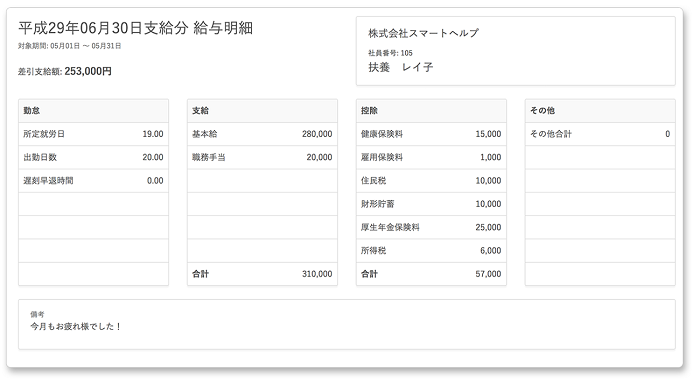Click the 20.00 attendance days value
The image size is (693, 380).
(153, 157)
